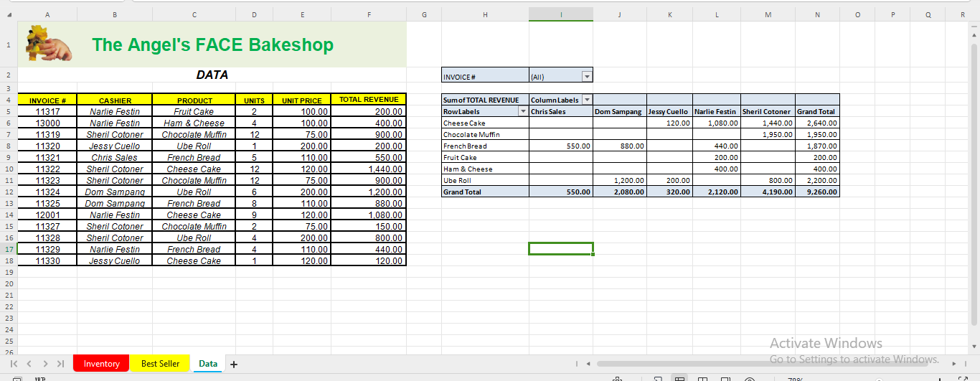Click total revenue 150.00 cell
This screenshot has height=381, width=980.
[x=369, y=226]
